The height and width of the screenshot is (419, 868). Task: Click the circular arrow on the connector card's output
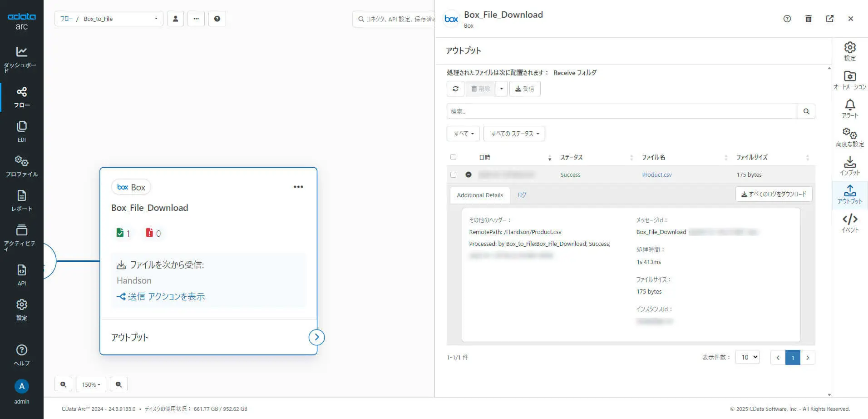pos(316,337)
